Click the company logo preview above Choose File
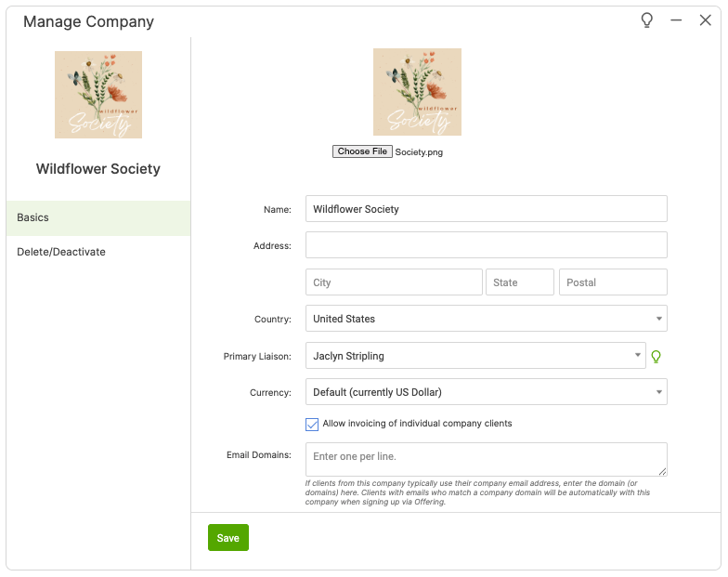728x577 pixels. tap(417, 92)
